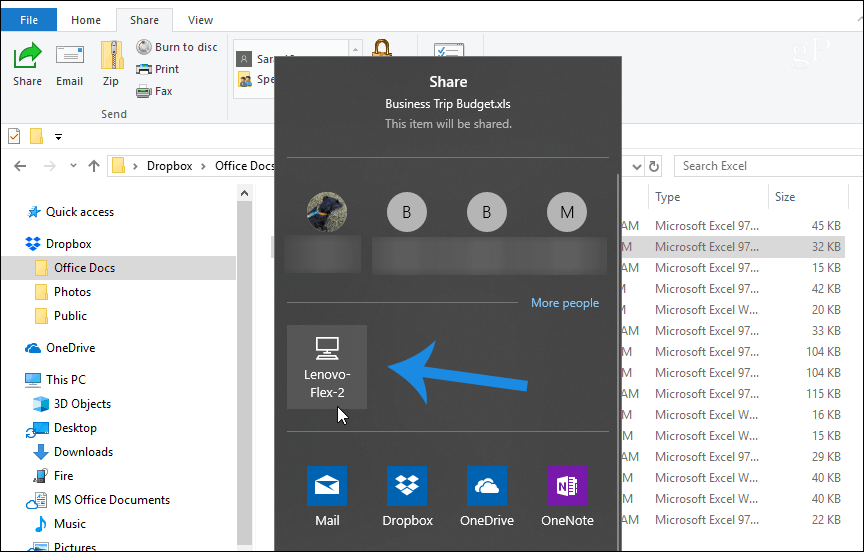Select Burn to disc

(177, 47)
